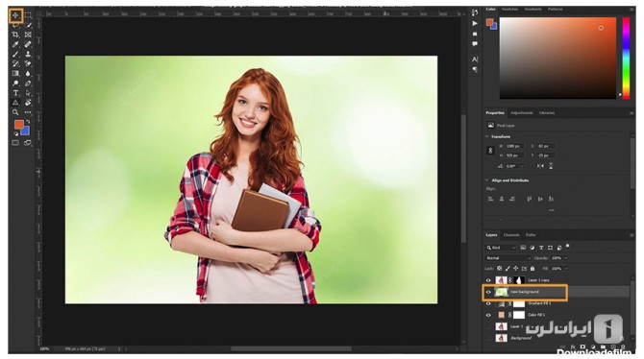
Task: Open the Layers panel options menu
Action: 632,235
